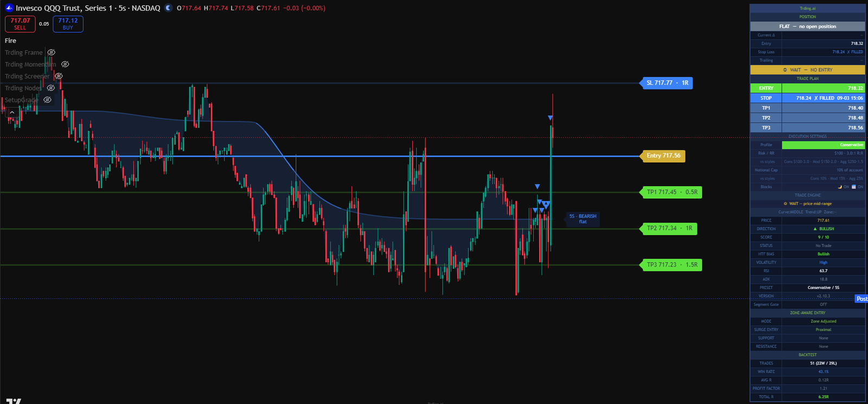This screenshot has height=404, width=868.
Task: Click the TP2 718.48 table row
Action: pos(807,118)
